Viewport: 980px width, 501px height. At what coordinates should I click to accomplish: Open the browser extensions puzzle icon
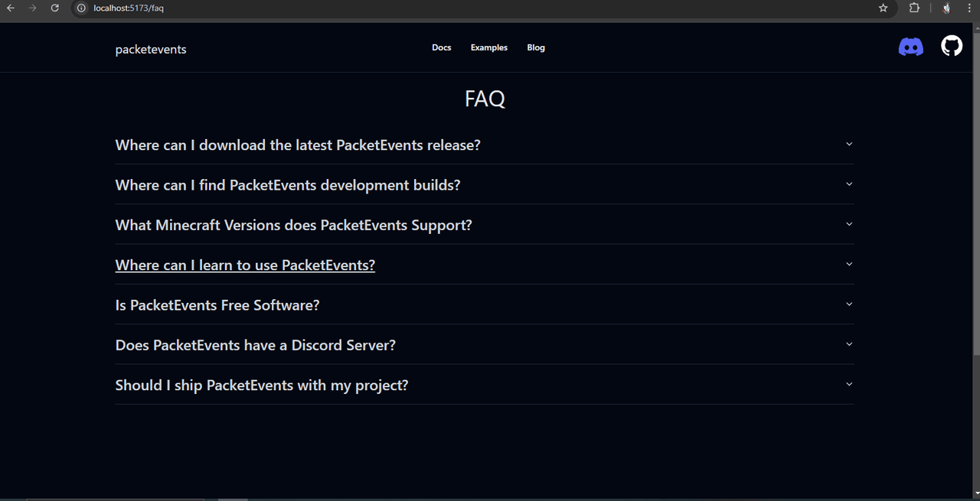point(914,8)
